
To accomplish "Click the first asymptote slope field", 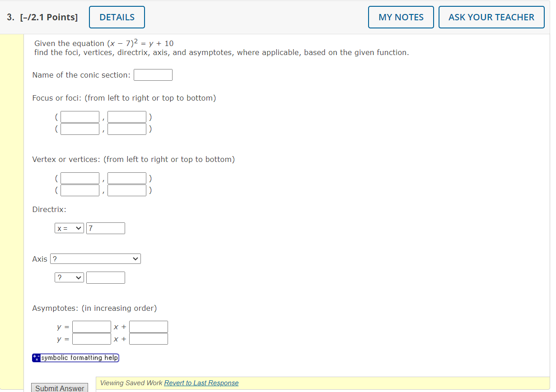I will coord(91,327).
